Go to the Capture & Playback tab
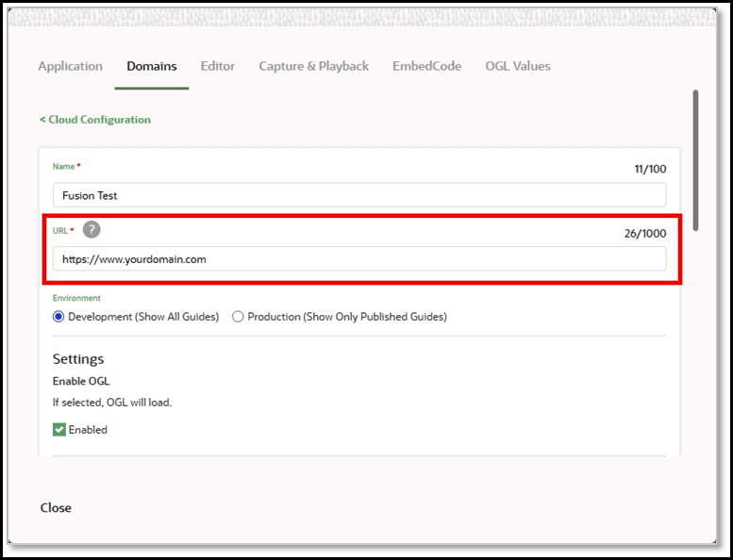The image size is (733, 560). [x=314, y=66]
